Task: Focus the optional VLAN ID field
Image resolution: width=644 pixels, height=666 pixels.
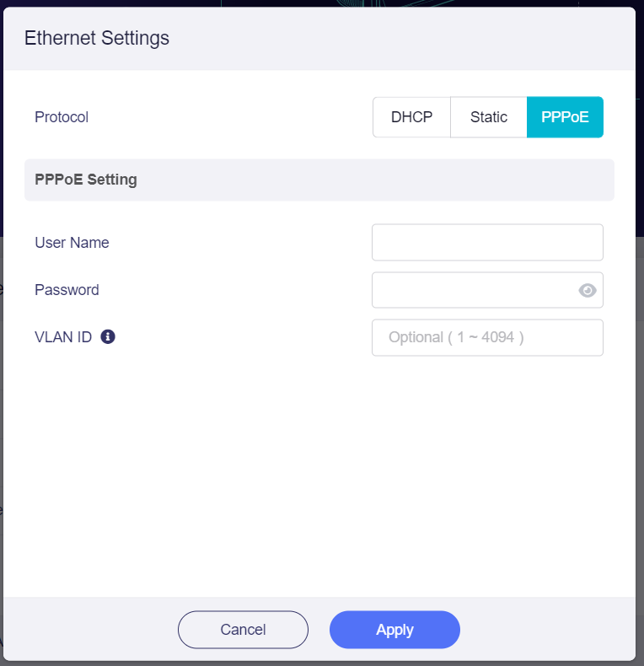Action: [x=487, y=337]
